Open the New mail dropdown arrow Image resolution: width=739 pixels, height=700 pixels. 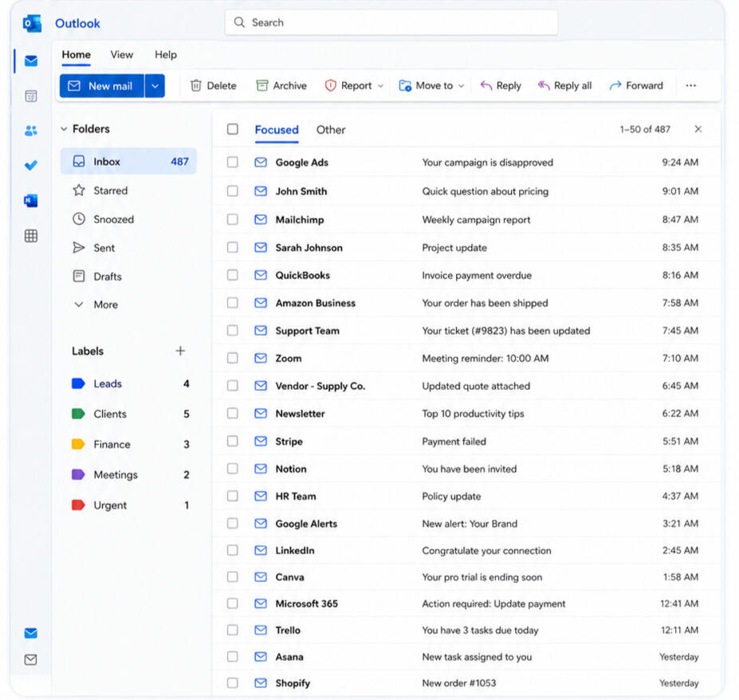coord(155,86)
